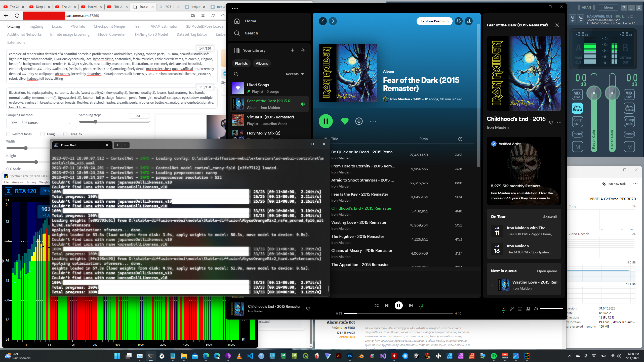Image resolution: width=644 pixels, height=362 pixels.
Task: Open Photoshop from the taskbar
Action: pos(350,356)
